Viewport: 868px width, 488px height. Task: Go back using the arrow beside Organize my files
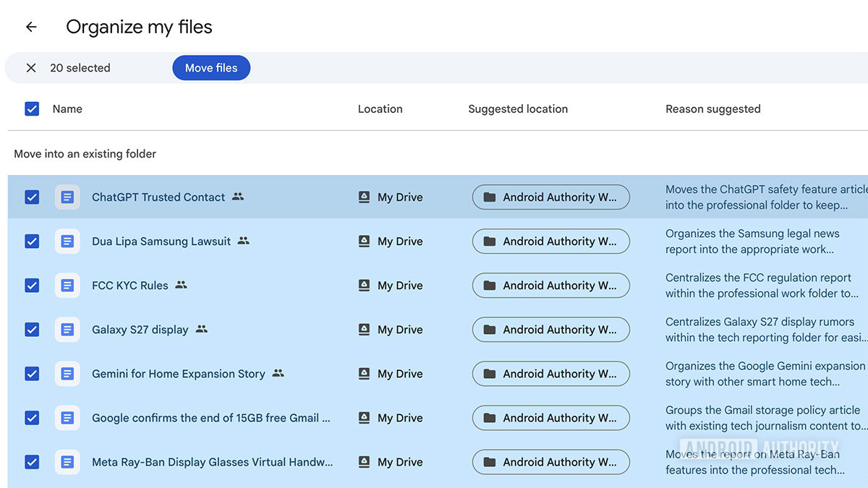point(31,27)
